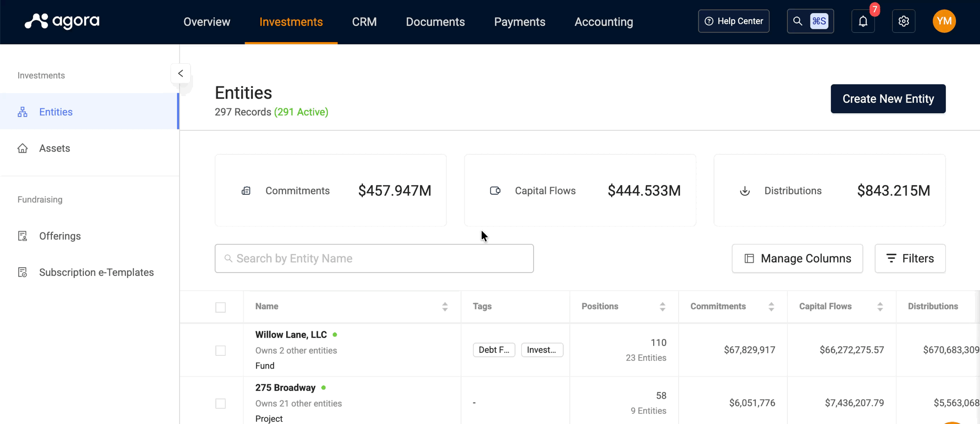Open the Overview tab

207,22
